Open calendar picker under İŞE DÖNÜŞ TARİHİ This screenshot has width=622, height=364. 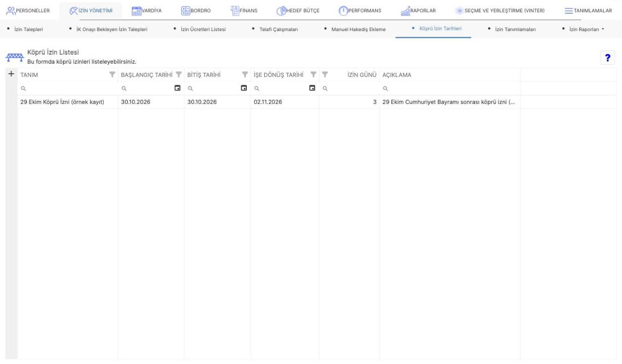pyautogui.click(x=313, y=88)
